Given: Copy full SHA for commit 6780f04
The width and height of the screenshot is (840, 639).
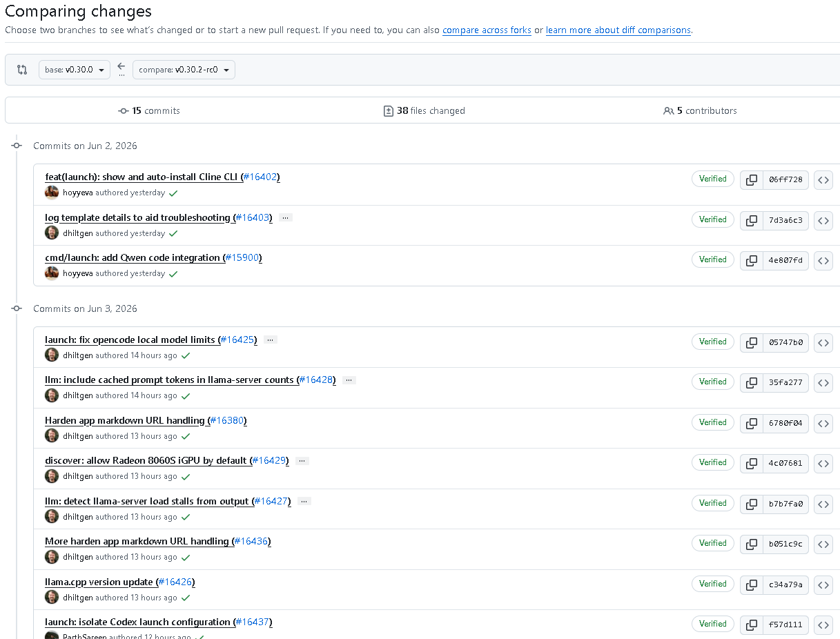Looking at the screenshot, I should click(x=752, y=423).
